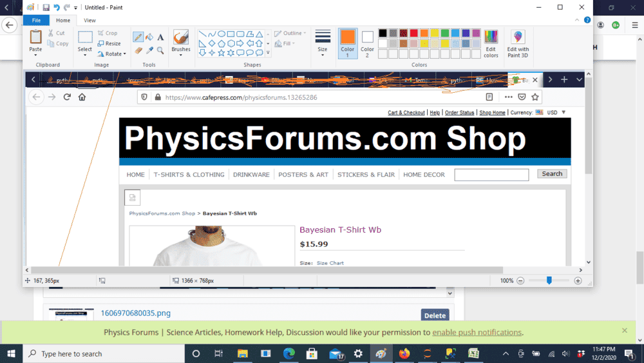Expand the Shapes gallery more arrow
Image resolution: width=644 pixels, height=363 pixels.
(x=268, y=53)
